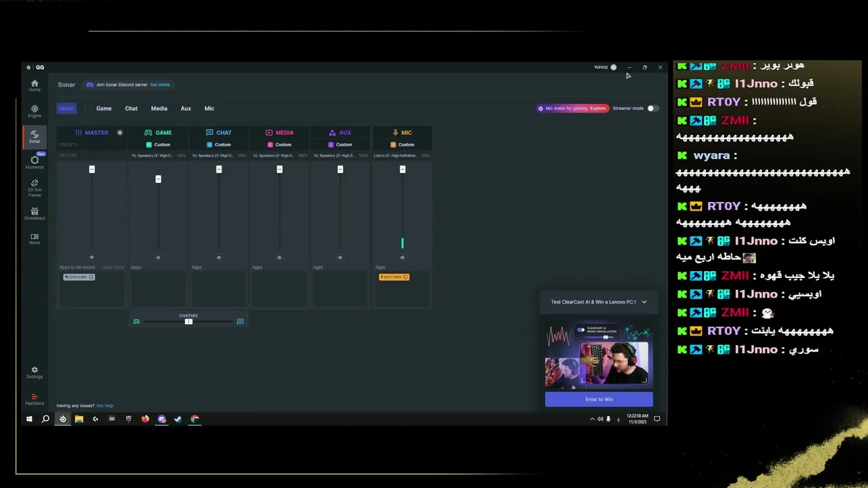Click the Game volume slider handle
This screenshot has width=868, height=488.
tap(158, 179)
